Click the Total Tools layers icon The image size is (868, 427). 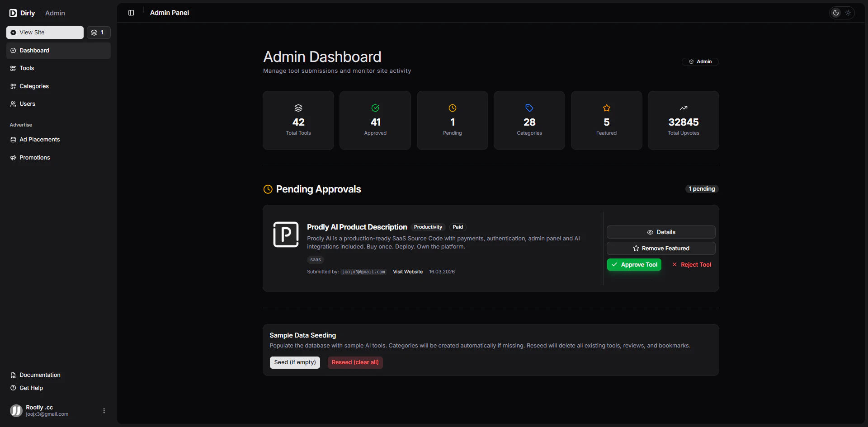[298, 108]
